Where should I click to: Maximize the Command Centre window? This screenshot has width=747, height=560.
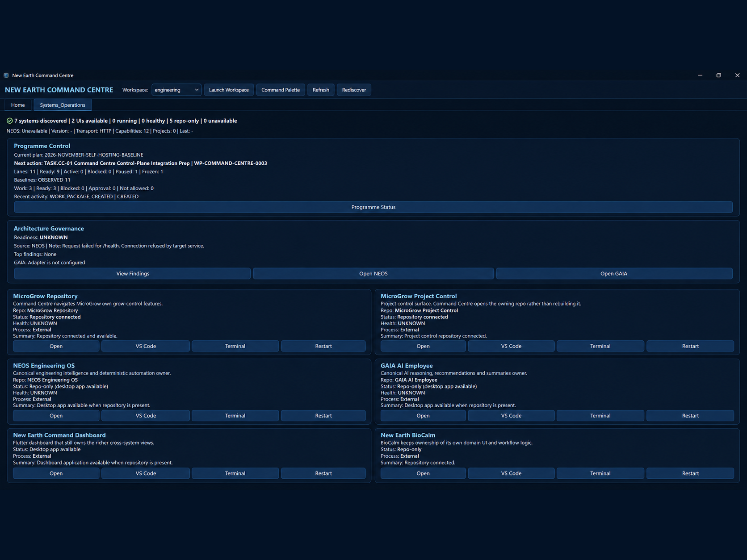(718, 75)
